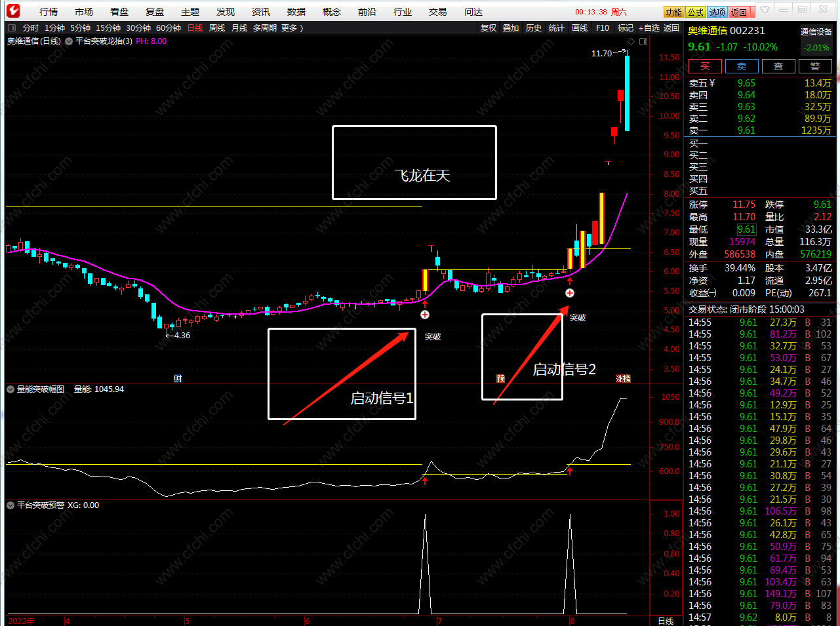This screenshot has height=626, width=840.
Task: Select the 60分钟 period
Action: [169, 28]
